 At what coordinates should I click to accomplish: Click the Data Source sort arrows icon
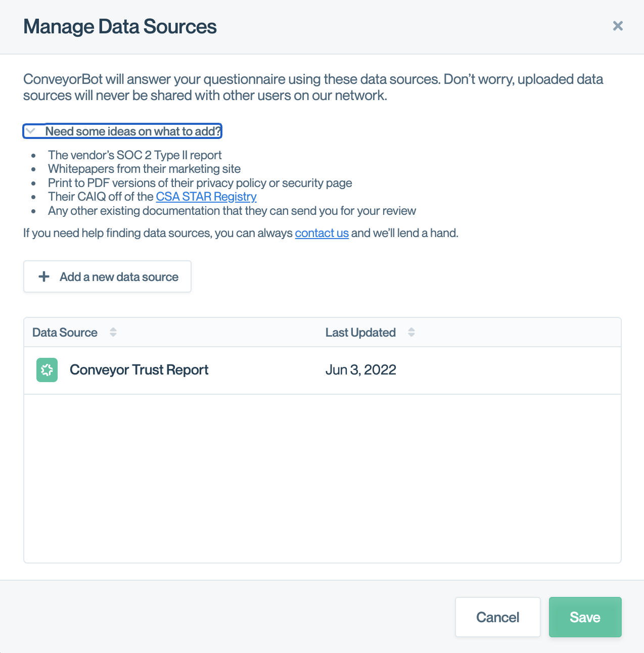coord(113,332)
